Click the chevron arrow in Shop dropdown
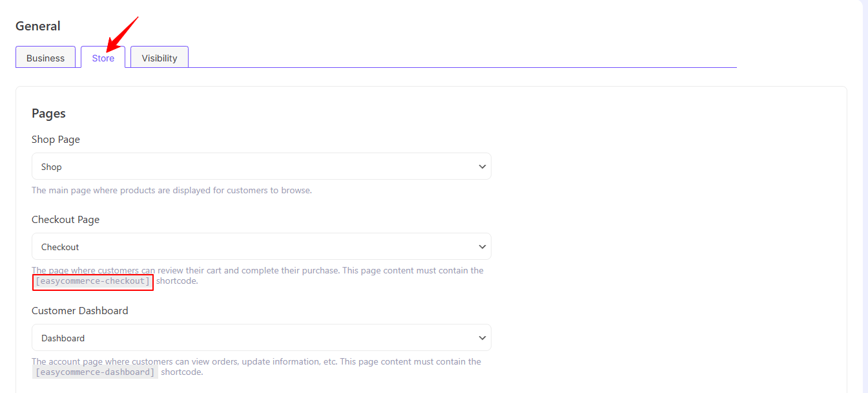Viewport: 868px width, 393px height. (x=482, y=167)
